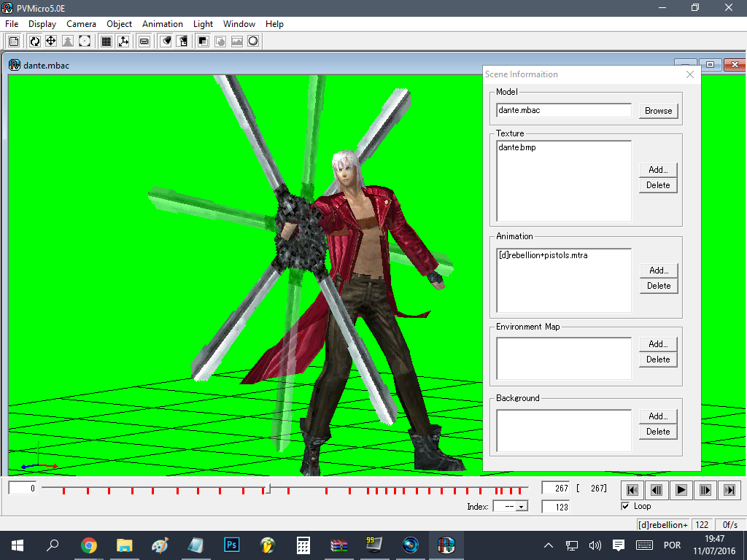Click the status bar frame value 122
Image resolution: width=747 pixels, height=560 pixels.
click(702, 525)
